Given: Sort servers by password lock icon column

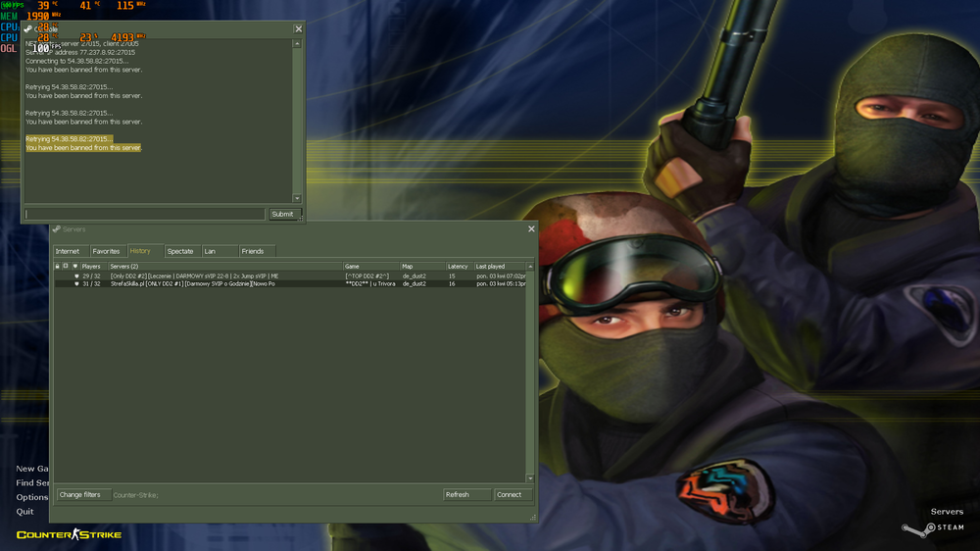Looking at the screenshot, I should (x=58, y=267).
